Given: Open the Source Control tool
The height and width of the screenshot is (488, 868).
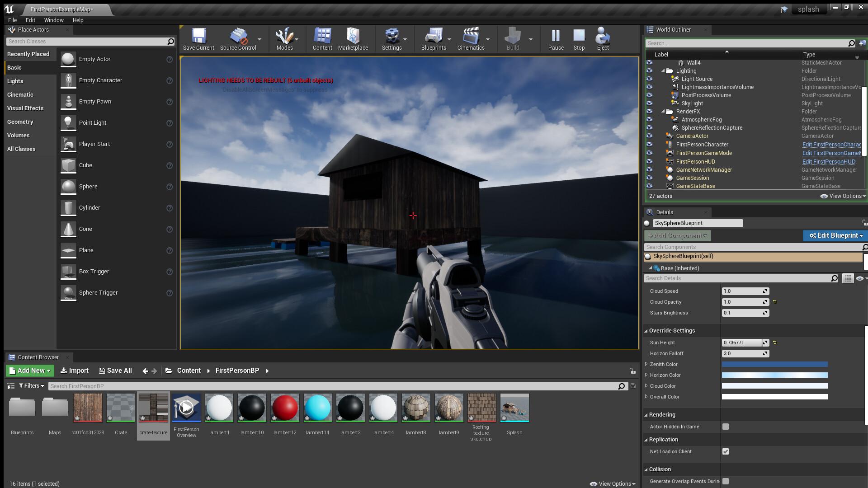Looking at the screenshot, I should pos(238,36).
